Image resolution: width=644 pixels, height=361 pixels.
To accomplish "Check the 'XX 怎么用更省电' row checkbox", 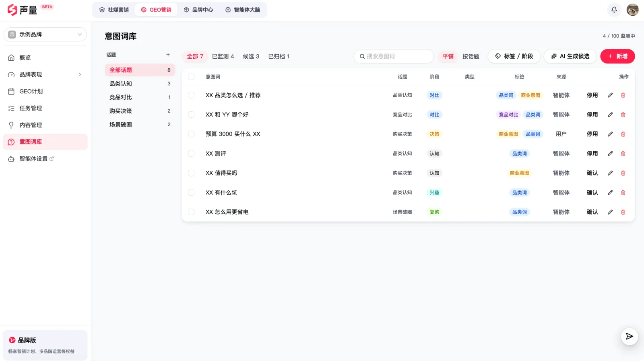I will [x=191, y=212].
